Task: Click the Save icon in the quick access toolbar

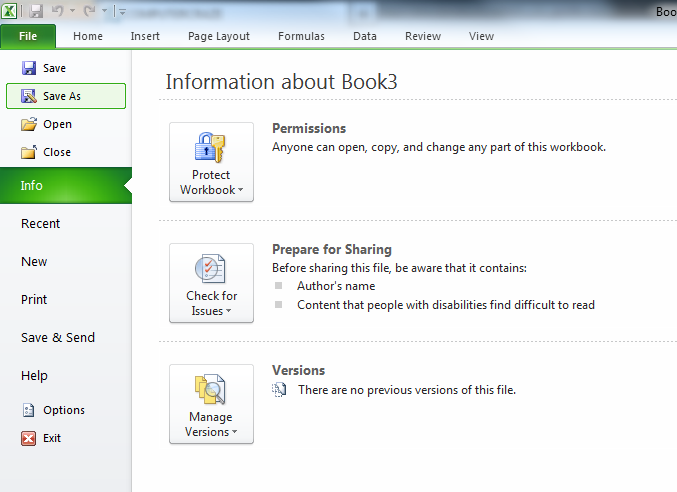Action: pos(36,11)
